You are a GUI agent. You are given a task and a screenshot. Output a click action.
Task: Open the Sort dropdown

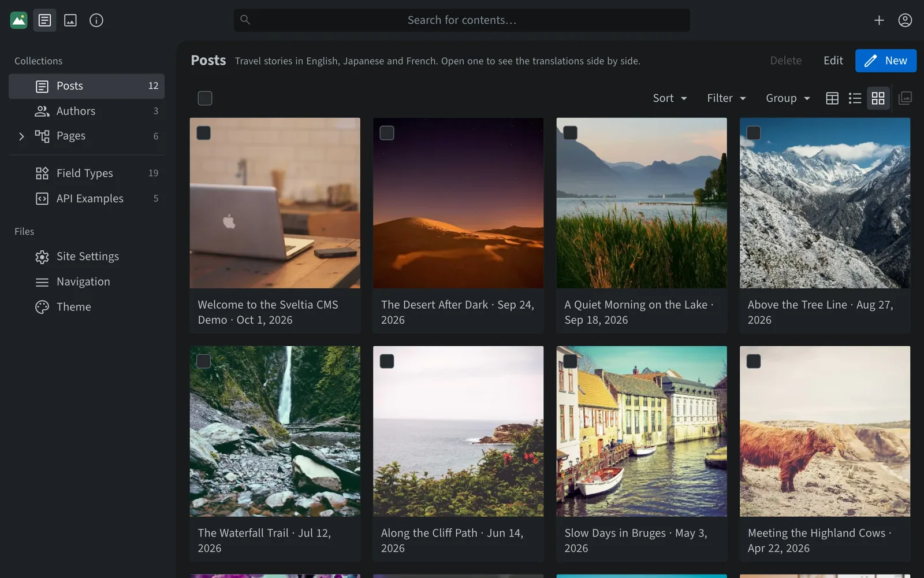point(670,98)
